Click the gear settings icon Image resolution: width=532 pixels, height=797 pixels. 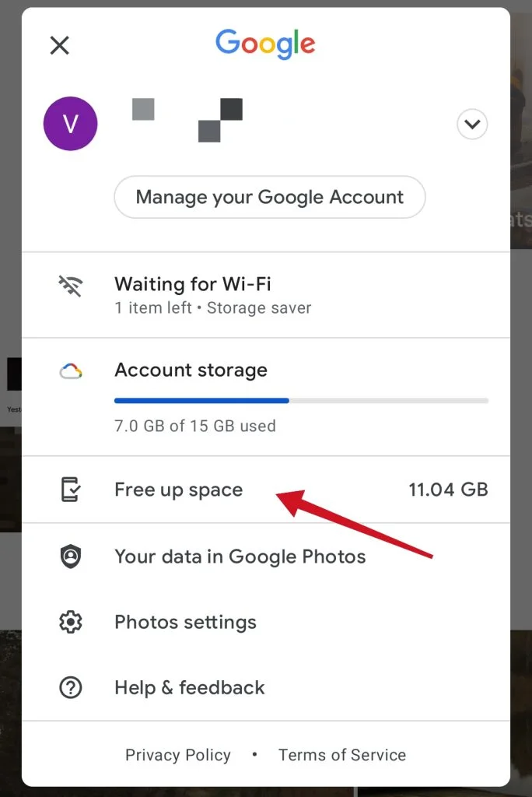71,622
